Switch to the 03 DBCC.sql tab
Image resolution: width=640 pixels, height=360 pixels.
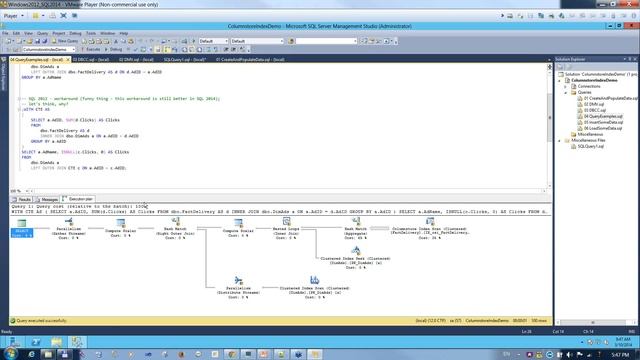coord(91,60)
